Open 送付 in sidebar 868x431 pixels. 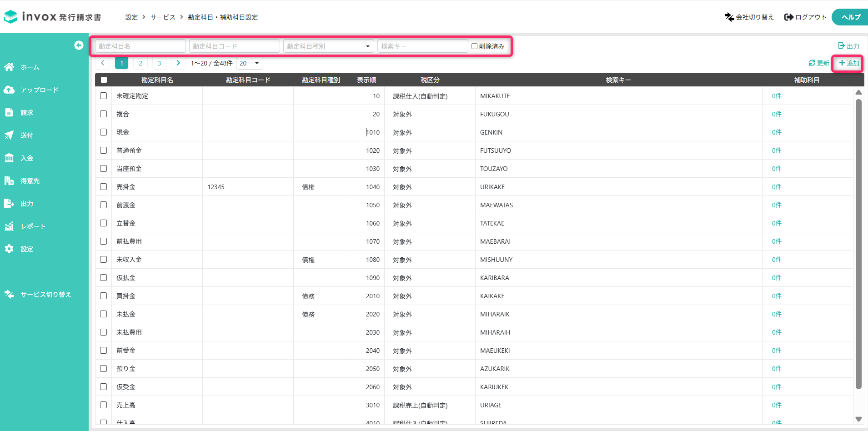click(x=19, y=135)
